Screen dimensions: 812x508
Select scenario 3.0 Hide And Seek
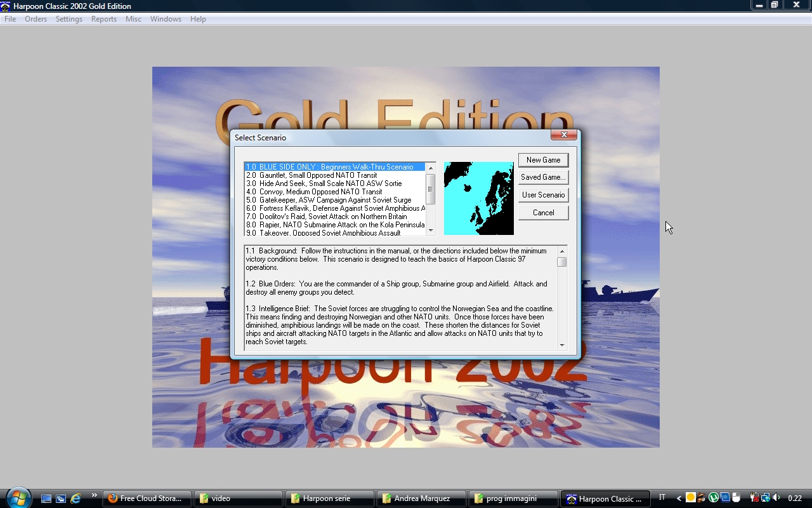[335, 184]
